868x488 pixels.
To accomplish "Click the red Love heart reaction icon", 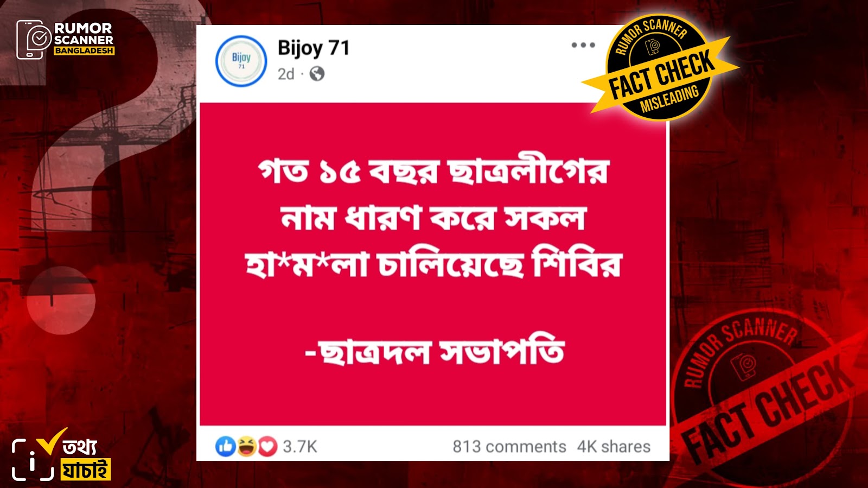I will [x=267, y=446].
